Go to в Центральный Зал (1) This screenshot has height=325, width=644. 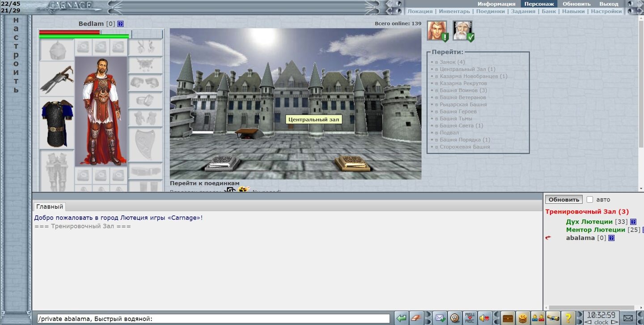pyautogui.click(x=465, y=69)
